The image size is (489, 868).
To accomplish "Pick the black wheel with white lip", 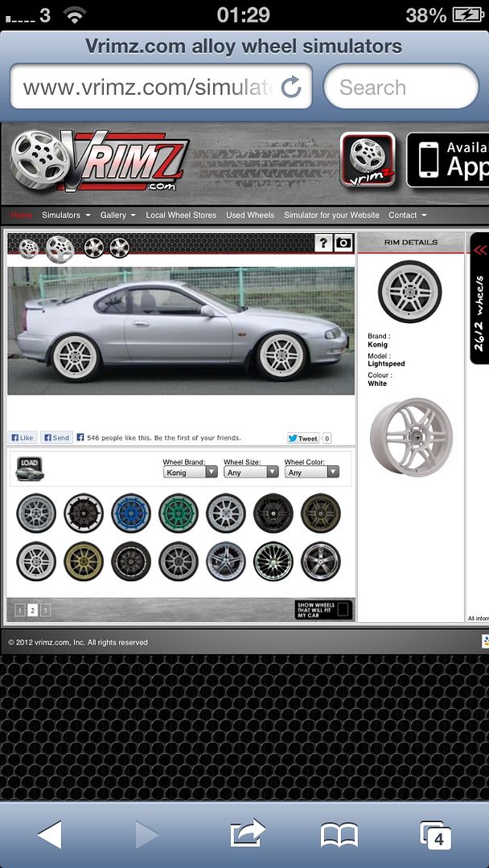I will click(84, 513).
